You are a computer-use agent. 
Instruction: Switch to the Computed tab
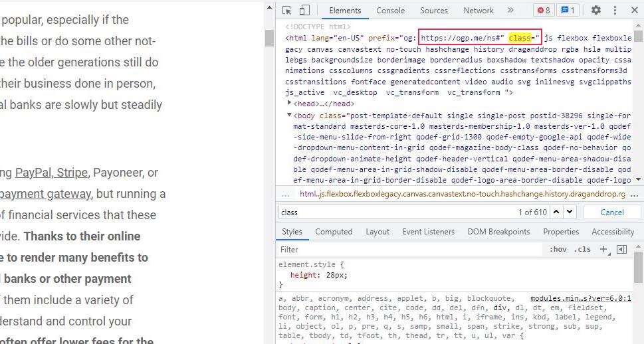pos(334,232)
